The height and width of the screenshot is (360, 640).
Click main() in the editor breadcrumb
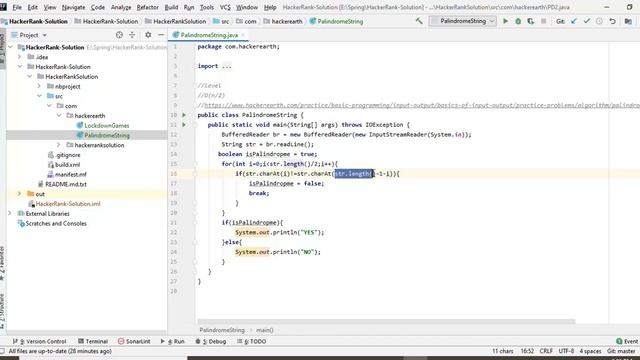click(x=264, y=330)
